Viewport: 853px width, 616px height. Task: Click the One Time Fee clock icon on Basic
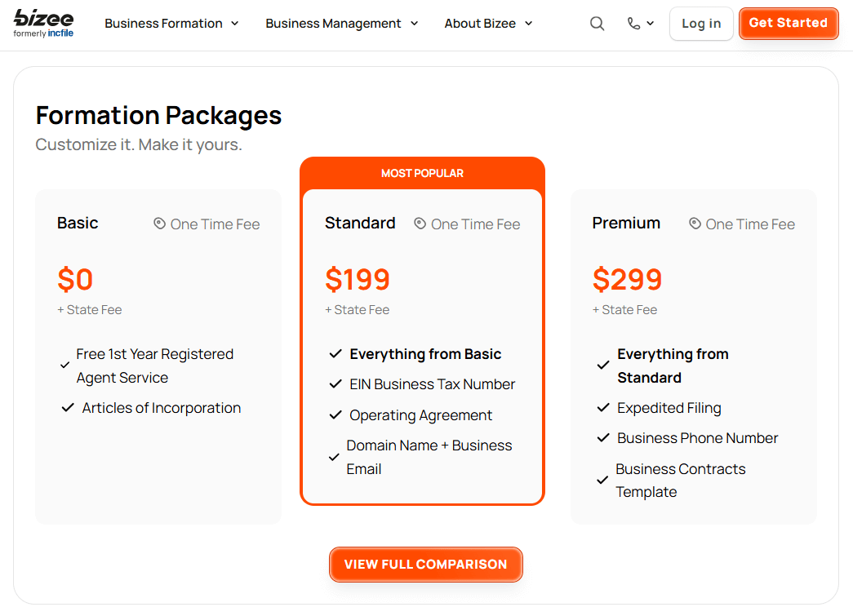pyautogui.click(x=158, y=223)
